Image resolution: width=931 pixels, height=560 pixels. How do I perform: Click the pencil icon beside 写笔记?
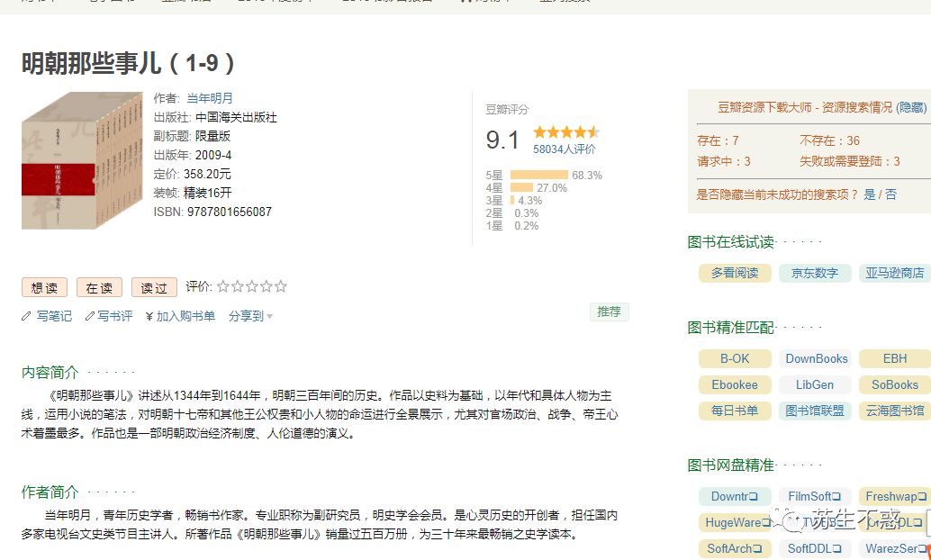(26, 317)
